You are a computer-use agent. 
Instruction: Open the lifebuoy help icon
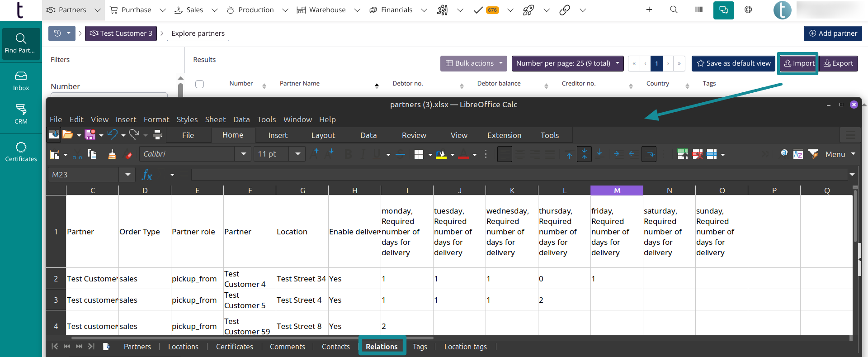pos(748,10)
